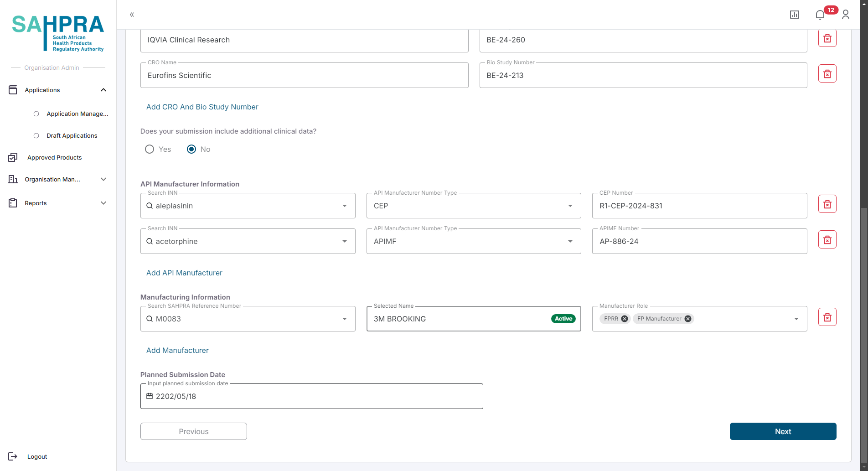Open the CEP manufacturer number type dropdown
The image size is (868, 471).
(x=473, y=206)
